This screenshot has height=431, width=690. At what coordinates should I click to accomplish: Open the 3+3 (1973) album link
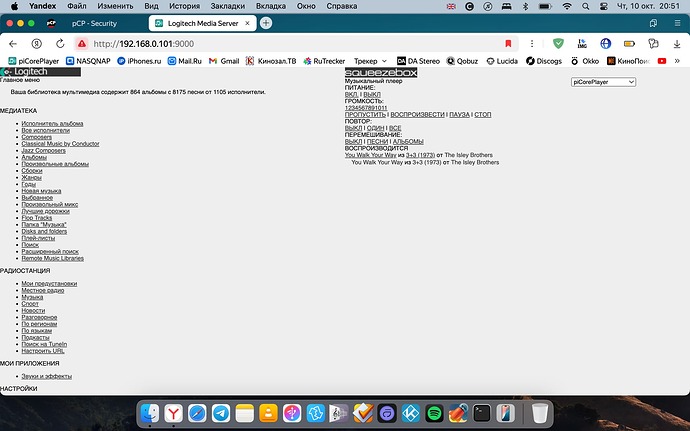(420, 155)
